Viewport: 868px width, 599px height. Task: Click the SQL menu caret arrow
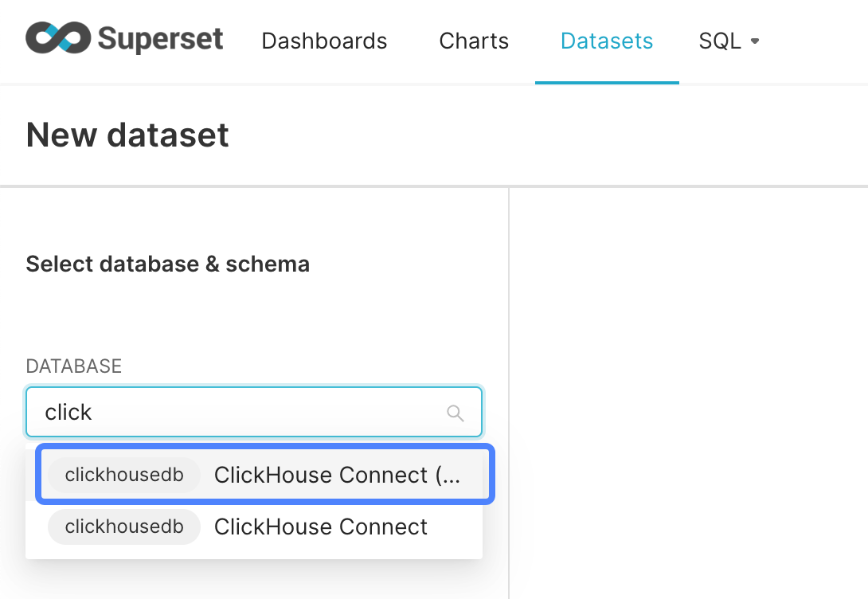point(754,41)
